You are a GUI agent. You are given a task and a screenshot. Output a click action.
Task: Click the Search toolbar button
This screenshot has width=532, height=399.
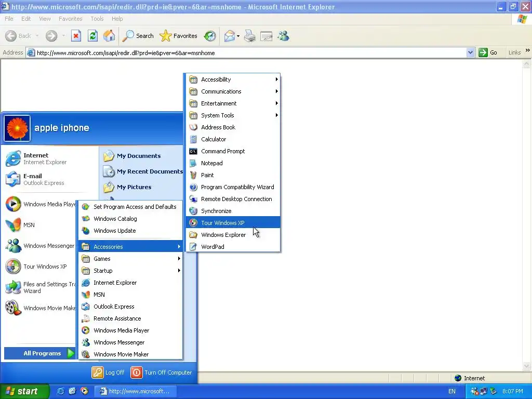pyautogui.click(x=138, y=36)
